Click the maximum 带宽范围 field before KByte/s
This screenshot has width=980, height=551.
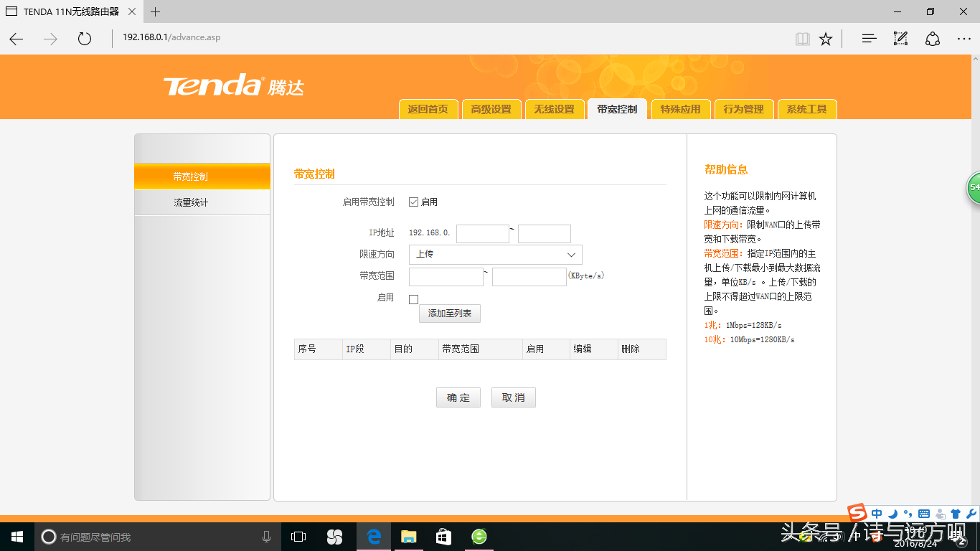[x=529, y=277]
